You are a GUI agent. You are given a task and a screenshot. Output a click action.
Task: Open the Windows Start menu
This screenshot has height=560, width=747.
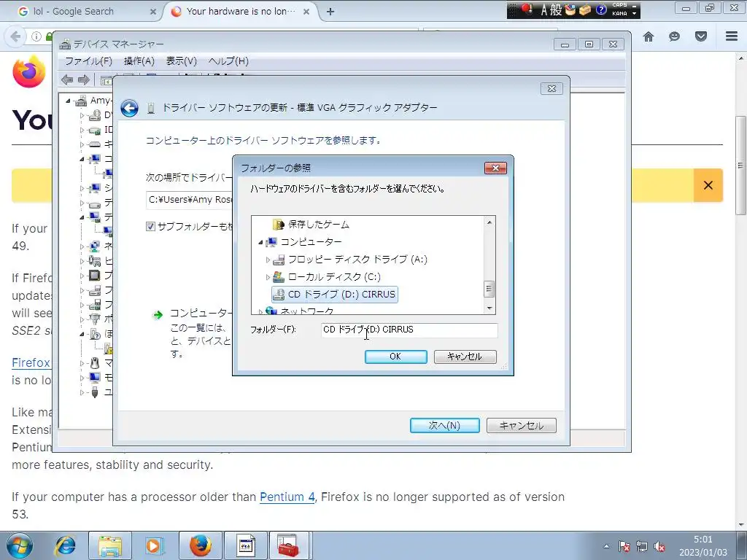coord(20,545)
